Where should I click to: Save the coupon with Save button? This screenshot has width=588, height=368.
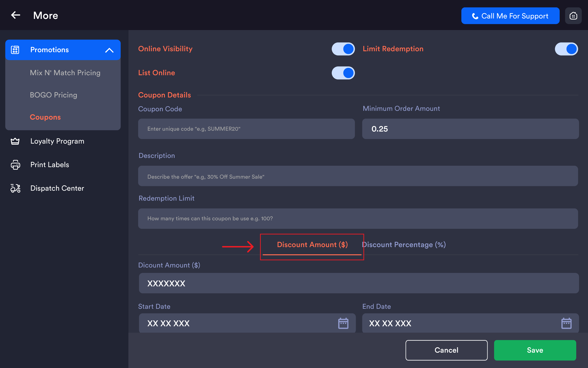(535, 350)
